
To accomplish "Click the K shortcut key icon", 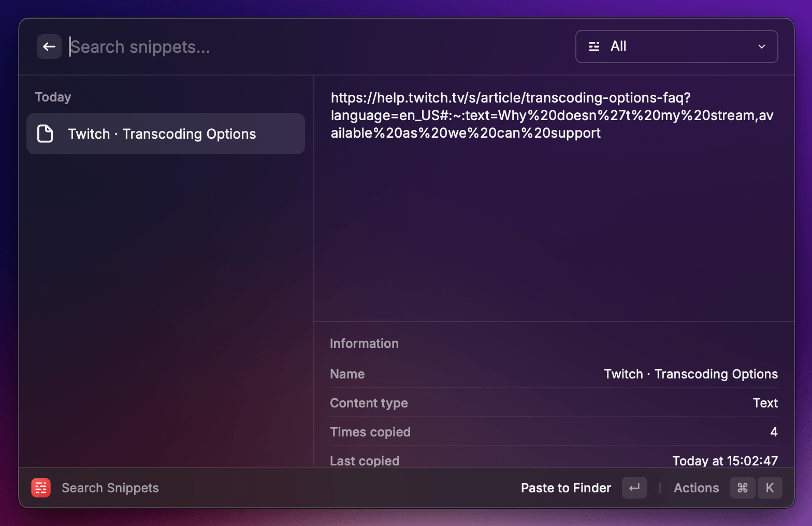I will tap(770, 488).
